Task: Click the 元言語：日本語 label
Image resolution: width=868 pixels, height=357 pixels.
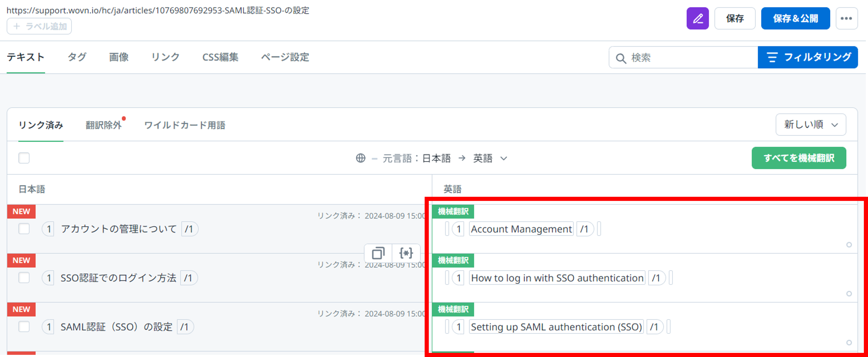Action: 416,158
